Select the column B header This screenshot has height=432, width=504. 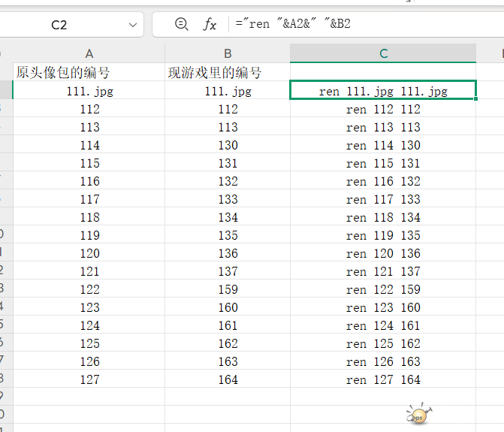[x=228, y=53]
